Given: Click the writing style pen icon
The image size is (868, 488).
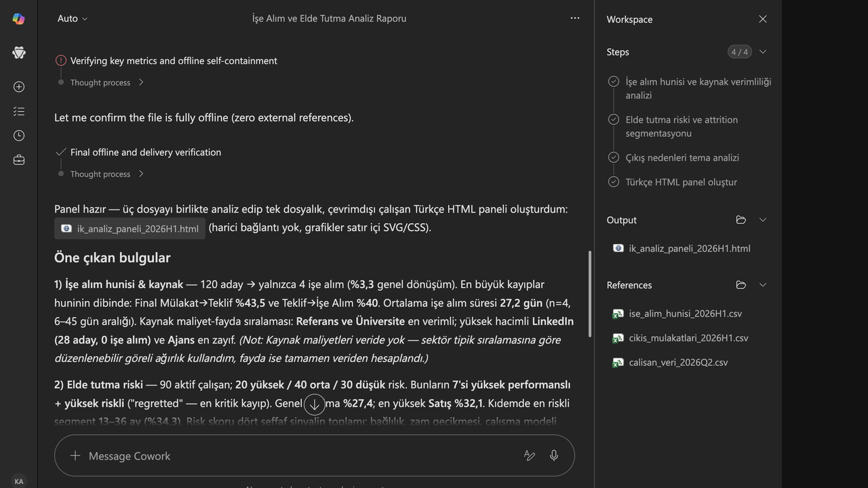Looking at the screenshot, I should (530, 455).
